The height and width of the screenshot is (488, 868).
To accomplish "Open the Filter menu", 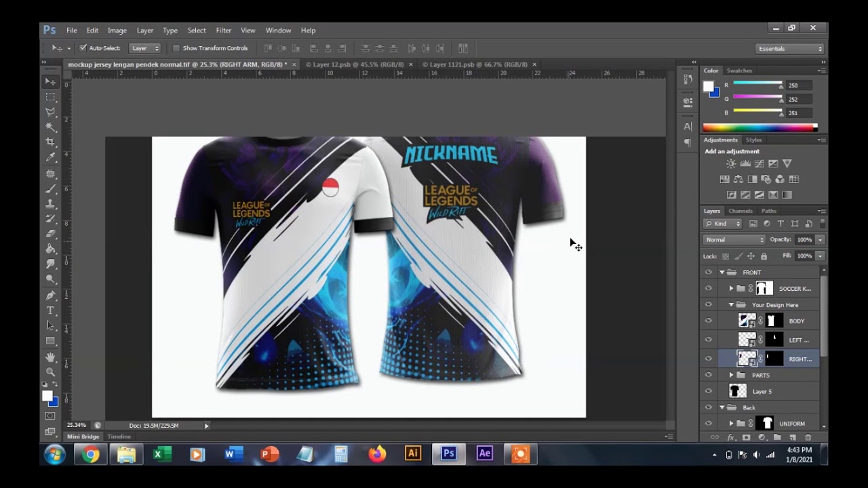I will pyautogui.click(x=224, y=30).
